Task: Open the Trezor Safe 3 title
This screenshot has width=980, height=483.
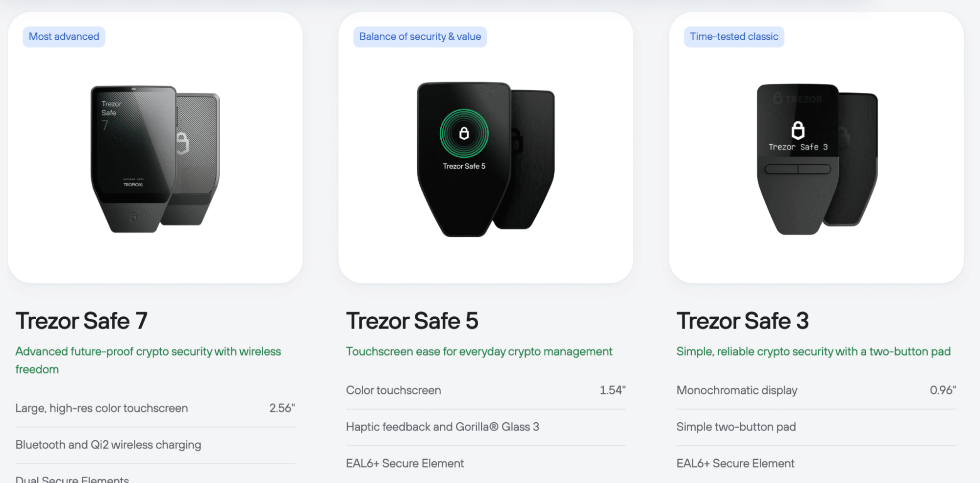Action: [x=743, y=321]
